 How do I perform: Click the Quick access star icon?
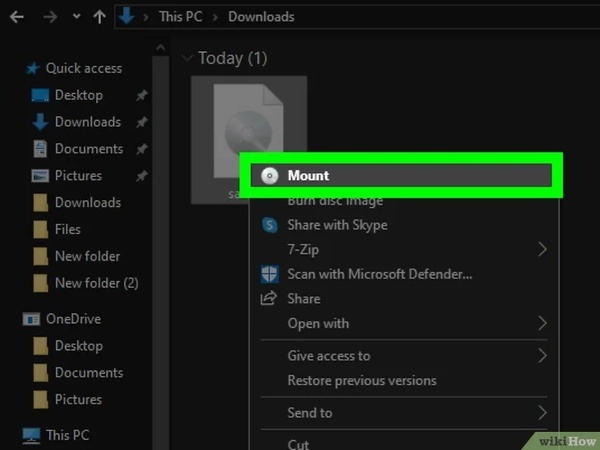pos(33,68)
